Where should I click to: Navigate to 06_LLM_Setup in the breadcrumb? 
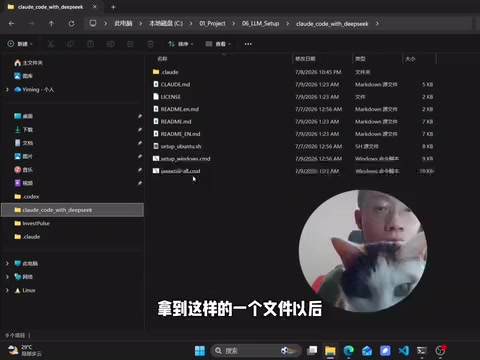pyautogui.click(x=260, y=24)
